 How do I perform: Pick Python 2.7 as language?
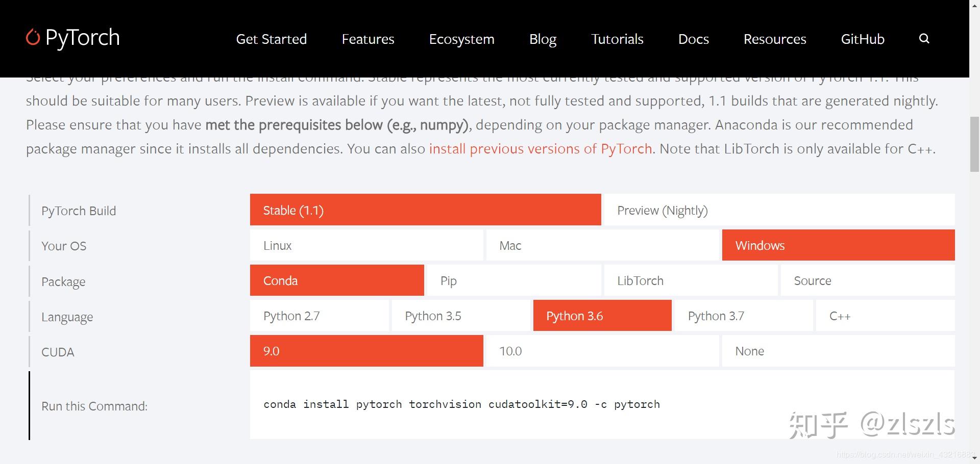(319, 316)
